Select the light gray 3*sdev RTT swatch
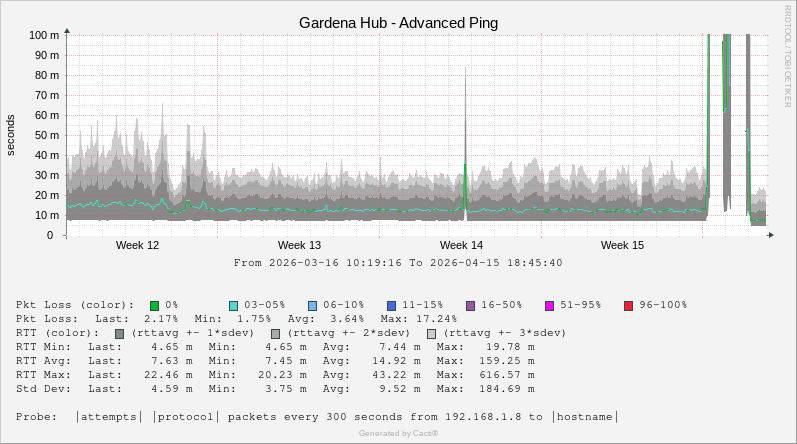Screen dimensions: 797x444 [x=431, y=333]
